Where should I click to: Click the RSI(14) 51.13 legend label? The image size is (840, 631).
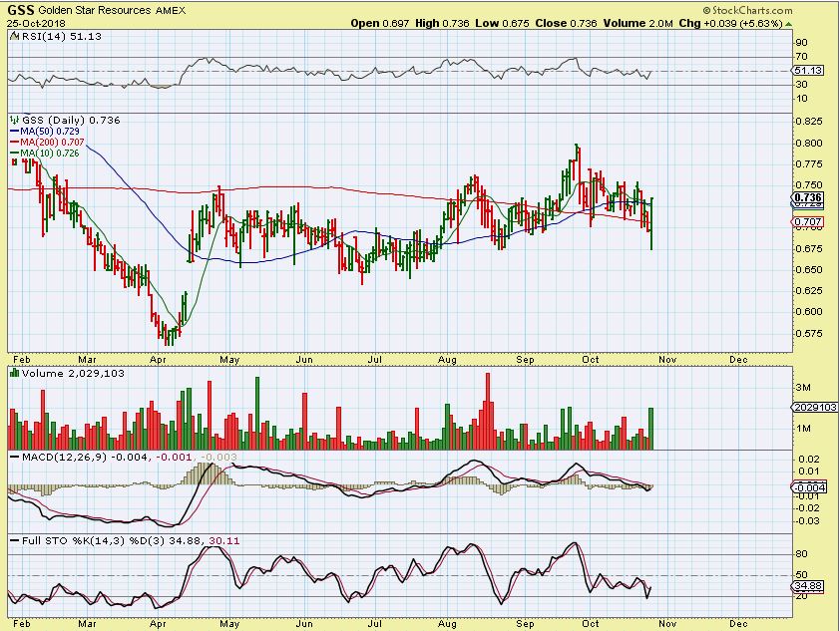[x=61, y=37]
